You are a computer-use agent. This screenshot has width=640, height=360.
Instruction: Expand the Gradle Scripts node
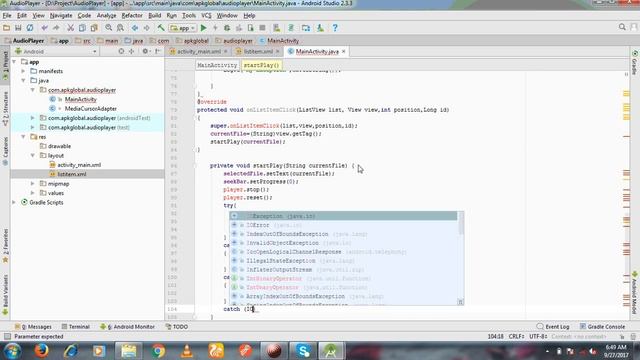point(15,202)
